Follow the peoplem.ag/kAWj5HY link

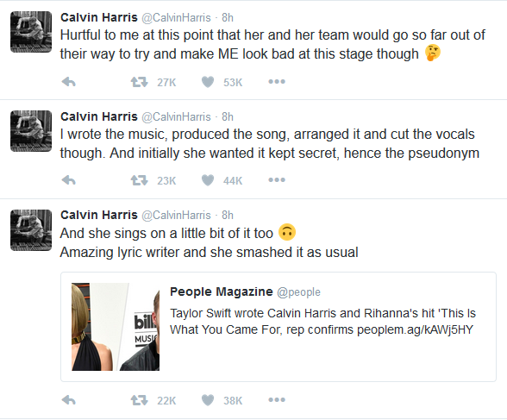click(416, 329)
